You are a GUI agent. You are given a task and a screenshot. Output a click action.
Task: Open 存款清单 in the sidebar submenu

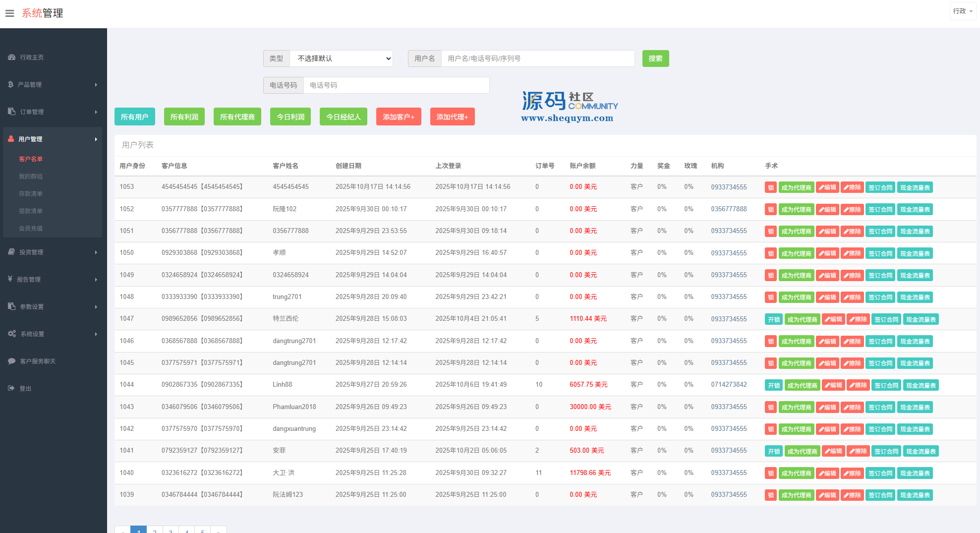31,194
